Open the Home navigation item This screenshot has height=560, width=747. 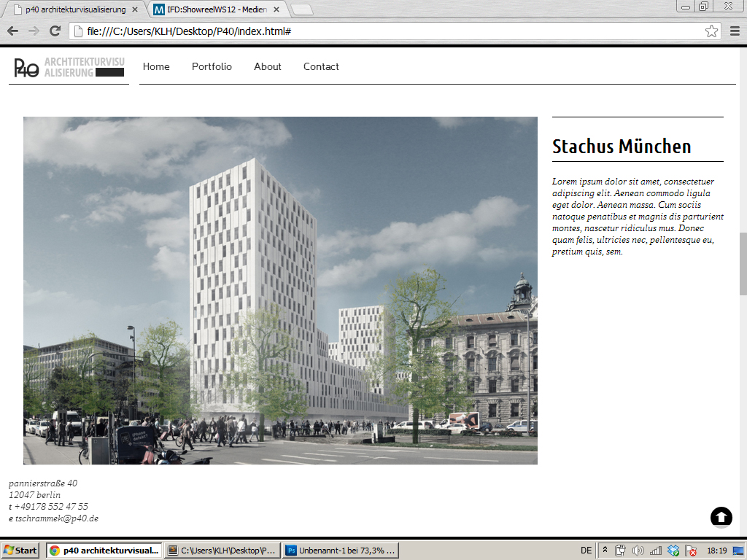point(156,66)
